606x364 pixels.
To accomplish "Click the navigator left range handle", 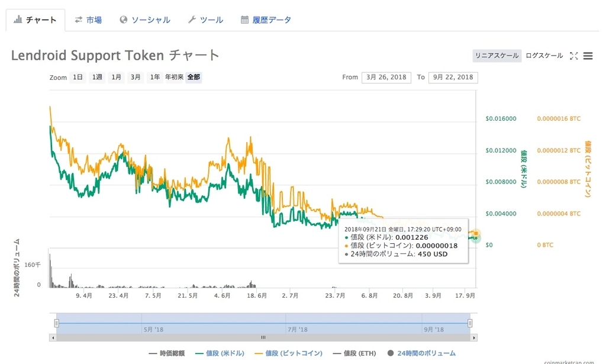I will click(x=56, y=323).
